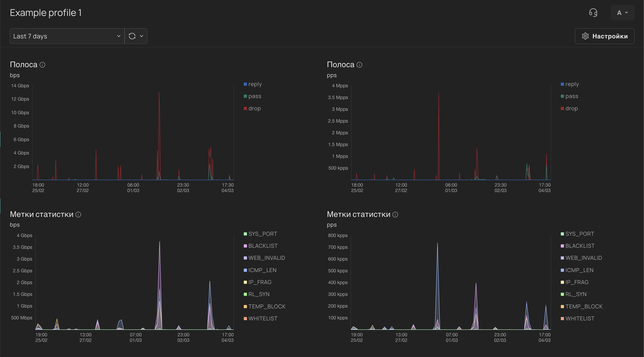Open the account menu labeled A
The height and width of the screenshot is (357, 644).
622,13
